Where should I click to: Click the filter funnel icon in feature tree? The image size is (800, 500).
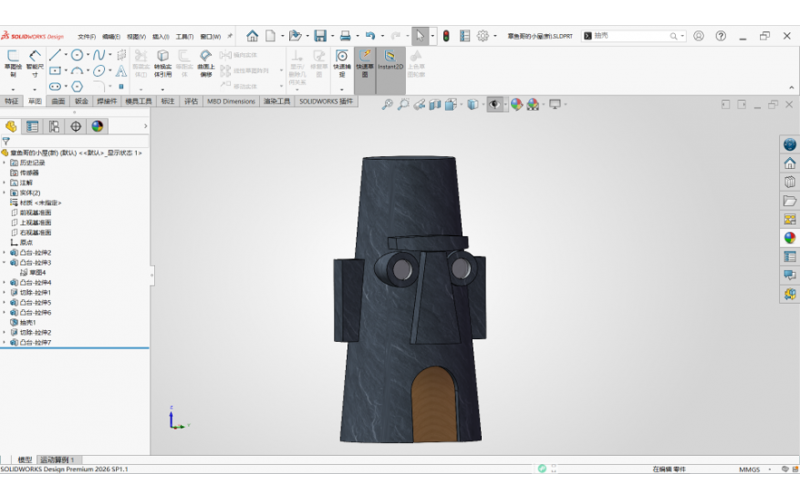coord(6,141)
